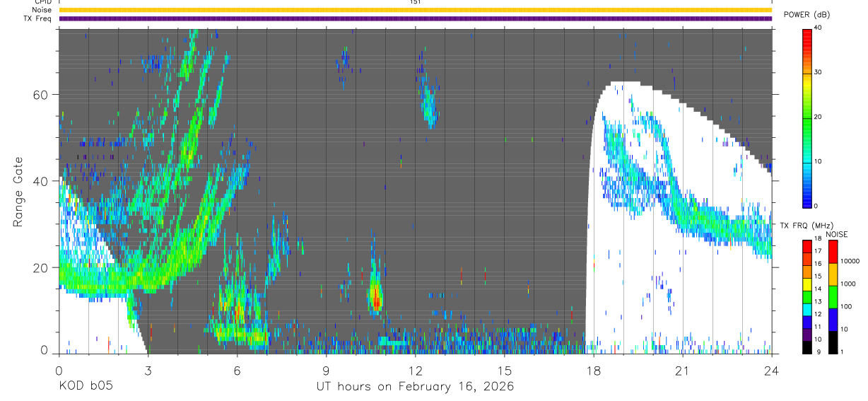The height and width of the screenshot is (401, 868).
Task: Click the 9 hour tick on time axis
Action: [326, 370]
